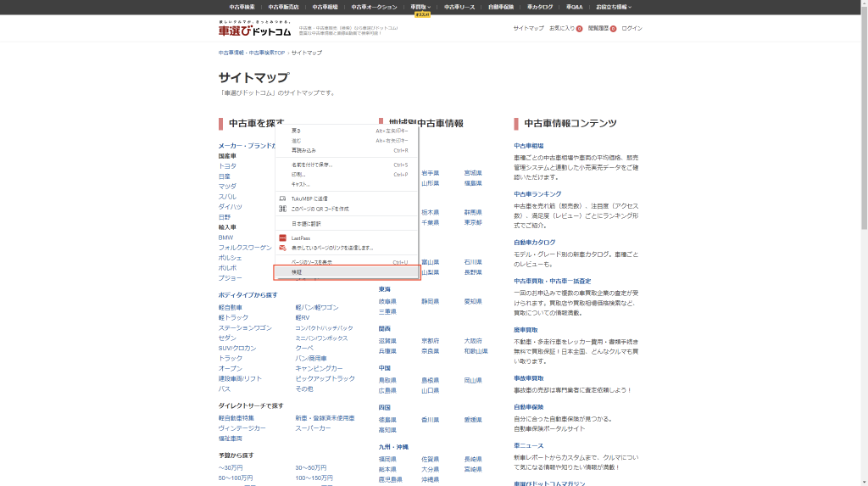Open 中古車オークション in top navigation

tap(374, 7)
